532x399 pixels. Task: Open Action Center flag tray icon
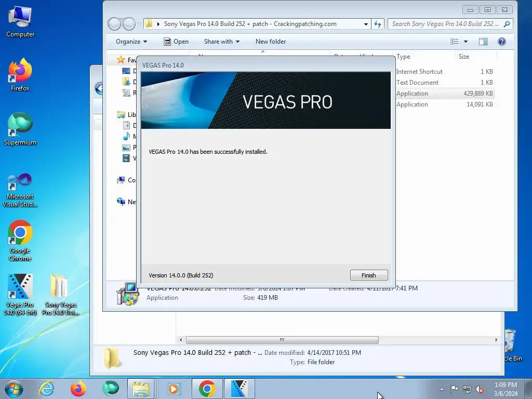[454, 389]
